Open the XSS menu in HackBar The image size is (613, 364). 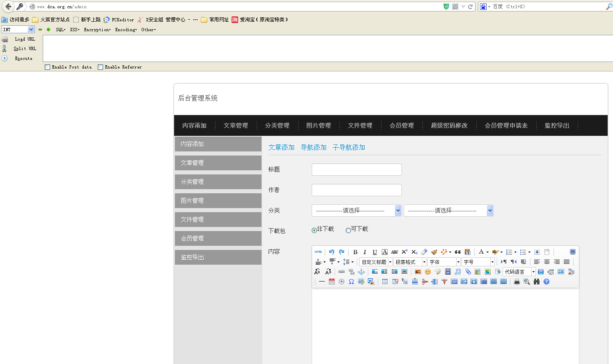[x=75, y=30]
